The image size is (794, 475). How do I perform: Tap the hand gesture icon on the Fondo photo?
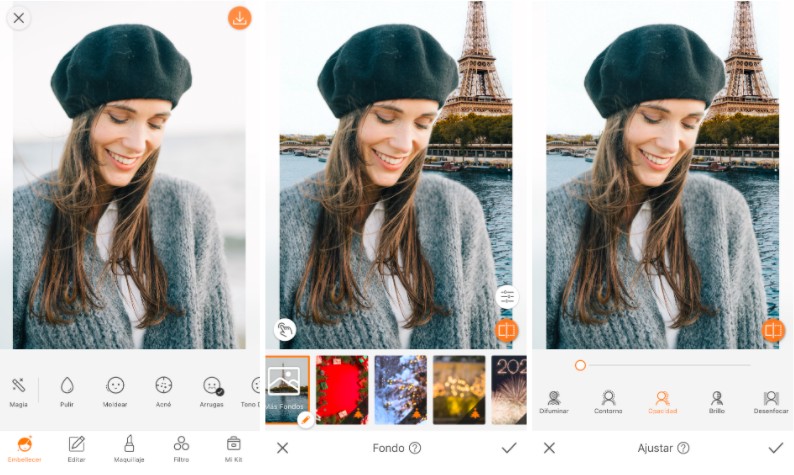(x=285, y=330)
